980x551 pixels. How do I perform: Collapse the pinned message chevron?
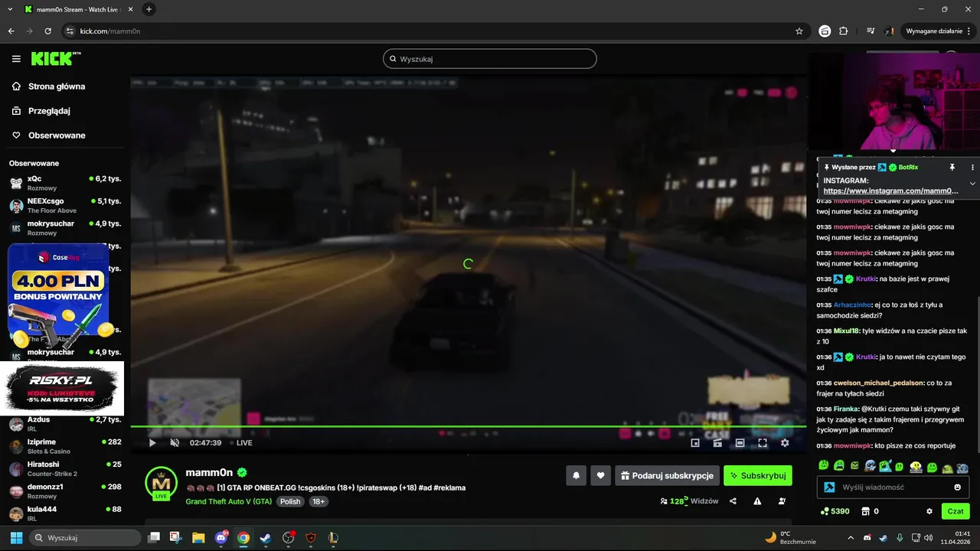[972, 184]
